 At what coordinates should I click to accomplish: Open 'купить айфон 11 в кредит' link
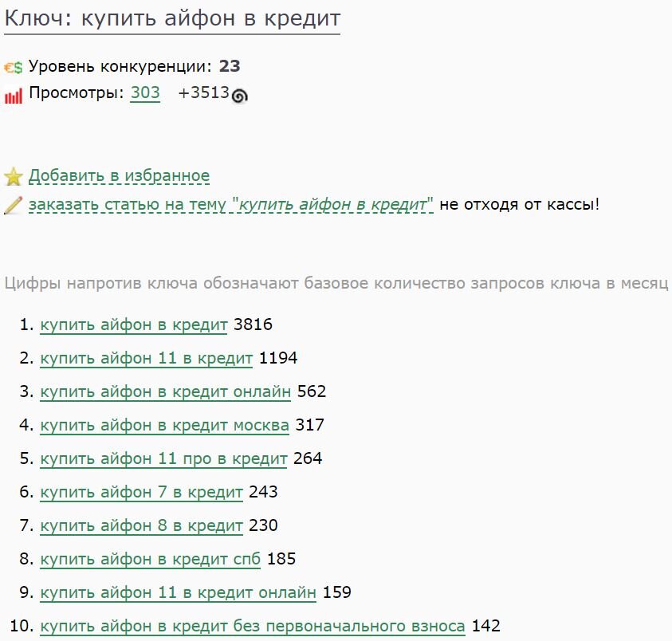[146, 359]
